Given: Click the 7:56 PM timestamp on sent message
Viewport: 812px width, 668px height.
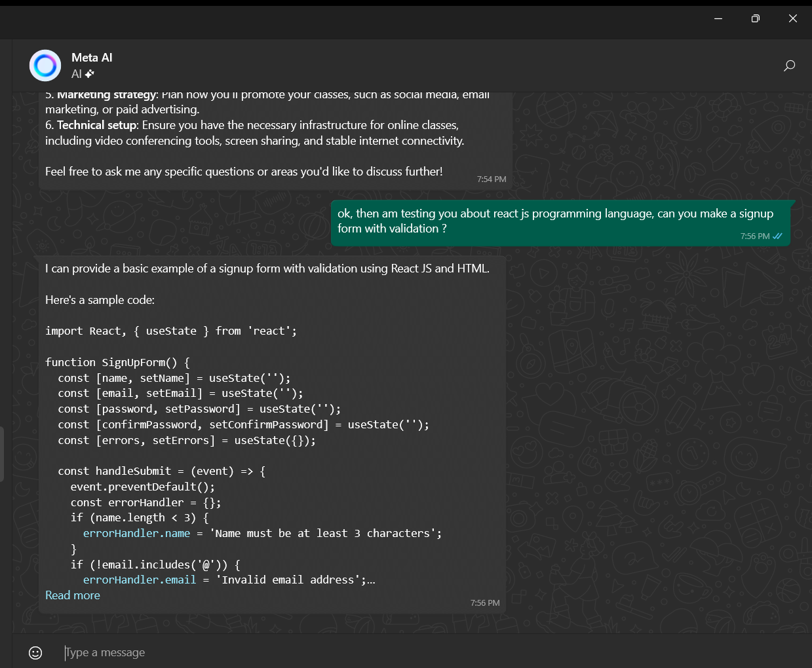Looking at the screenshot, I should point(754,236).
